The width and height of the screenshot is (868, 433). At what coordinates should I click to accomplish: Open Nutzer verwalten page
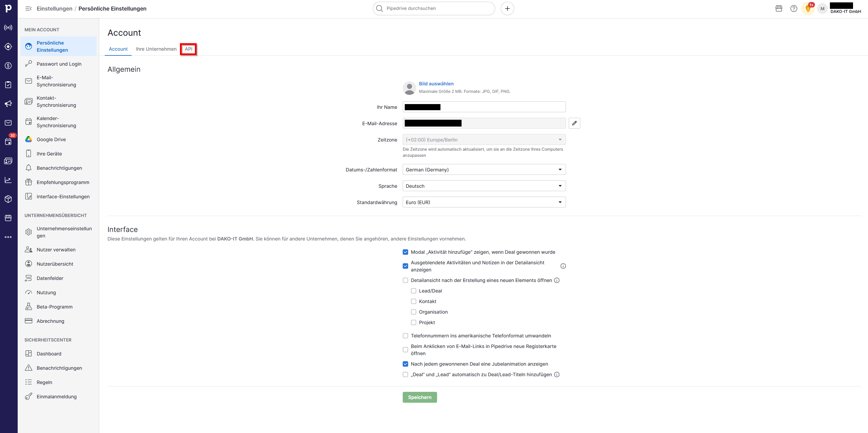pyautogui.click(x=58, y=250)
